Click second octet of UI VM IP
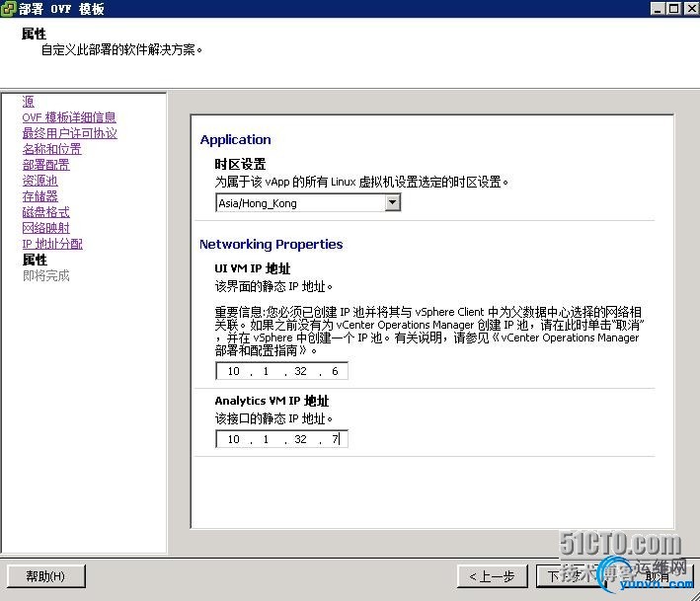 tap(266, 371)
